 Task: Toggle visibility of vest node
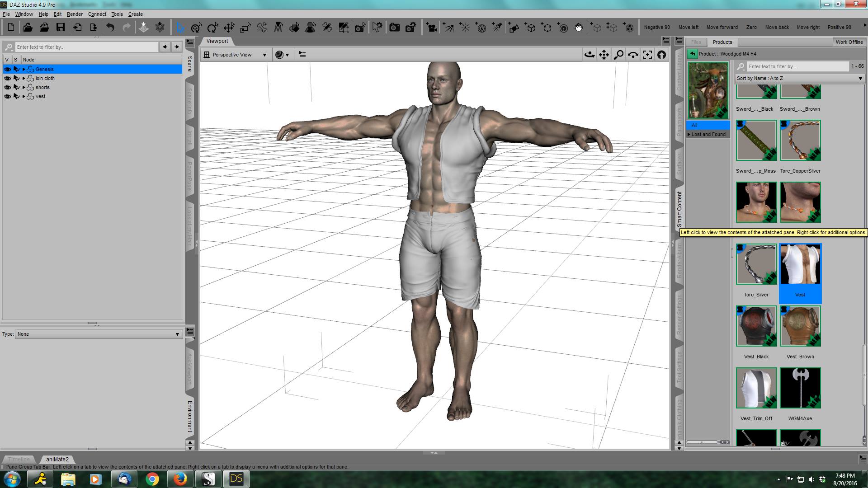pyautogui.click(x=7, y=96)
